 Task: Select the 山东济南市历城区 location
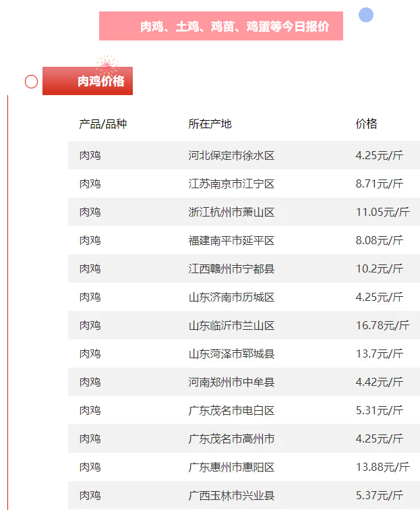pyautogui.click(x=231, y=297)
